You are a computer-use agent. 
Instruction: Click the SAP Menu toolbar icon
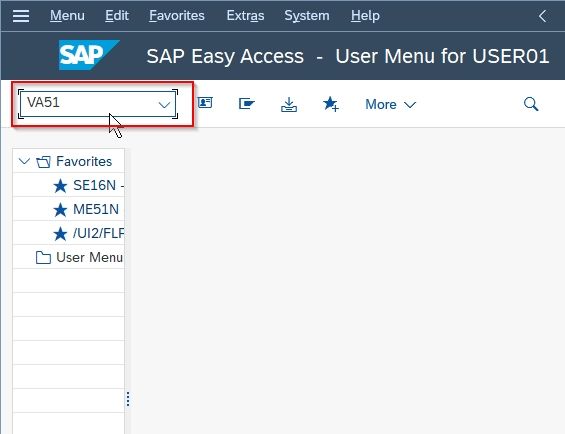(247, 104)
